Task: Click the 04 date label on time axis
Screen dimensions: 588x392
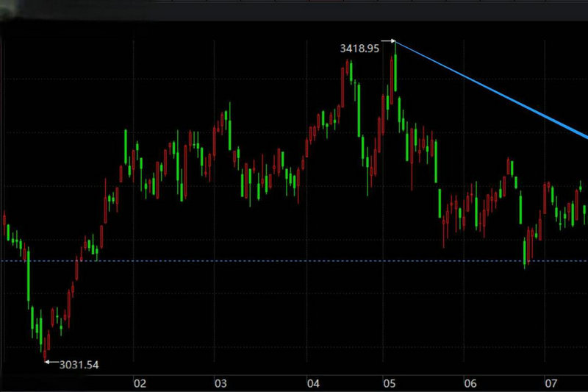Action: point(314,383)
